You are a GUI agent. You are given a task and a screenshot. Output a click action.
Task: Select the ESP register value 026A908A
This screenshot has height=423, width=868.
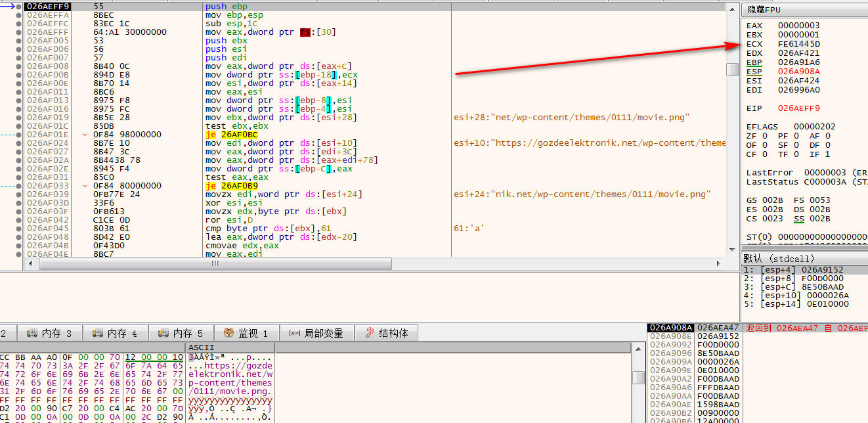coord(799,72)
